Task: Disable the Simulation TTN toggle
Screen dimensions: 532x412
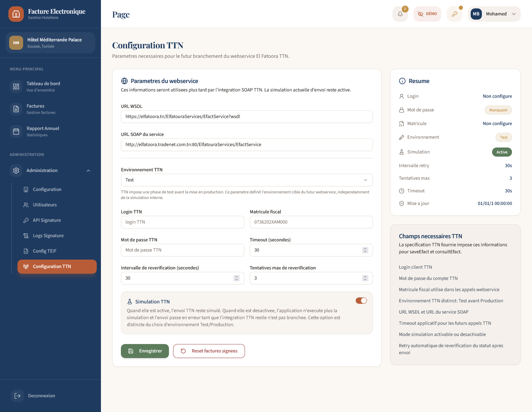Action: 361,301
